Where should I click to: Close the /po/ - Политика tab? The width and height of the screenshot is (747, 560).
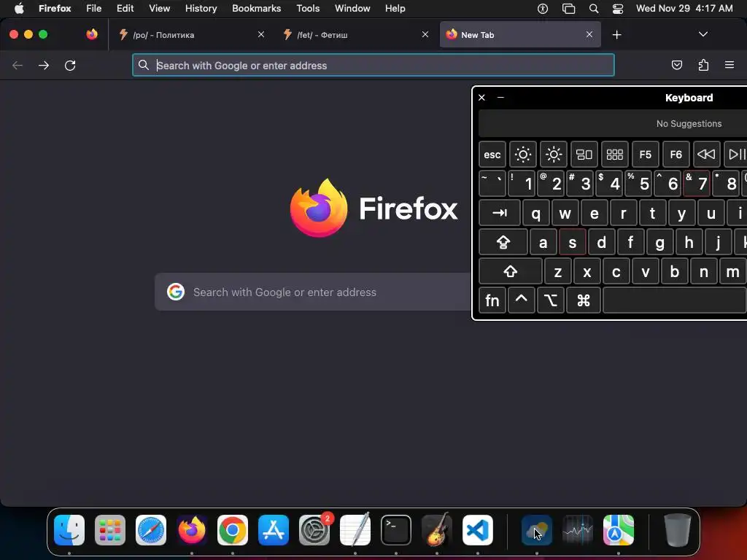tap(261, 34)
